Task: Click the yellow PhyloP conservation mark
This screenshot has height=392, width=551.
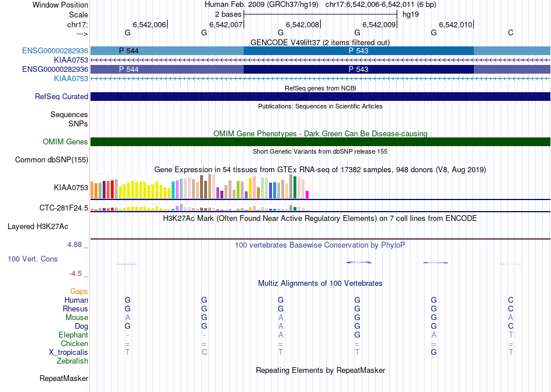Action: pyautogui.click(x=510, y=264)
